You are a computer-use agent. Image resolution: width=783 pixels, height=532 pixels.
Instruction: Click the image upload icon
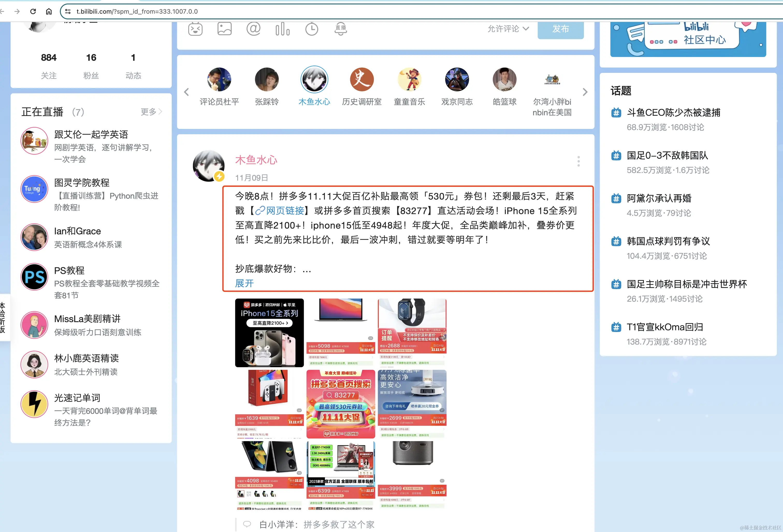click(x=224, y=29)
